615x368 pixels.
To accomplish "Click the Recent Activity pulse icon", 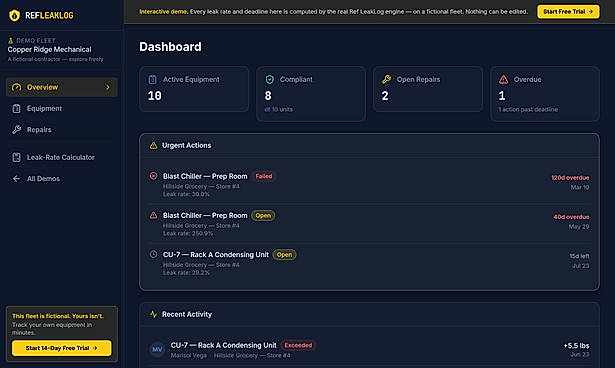I will click(153, 314).
